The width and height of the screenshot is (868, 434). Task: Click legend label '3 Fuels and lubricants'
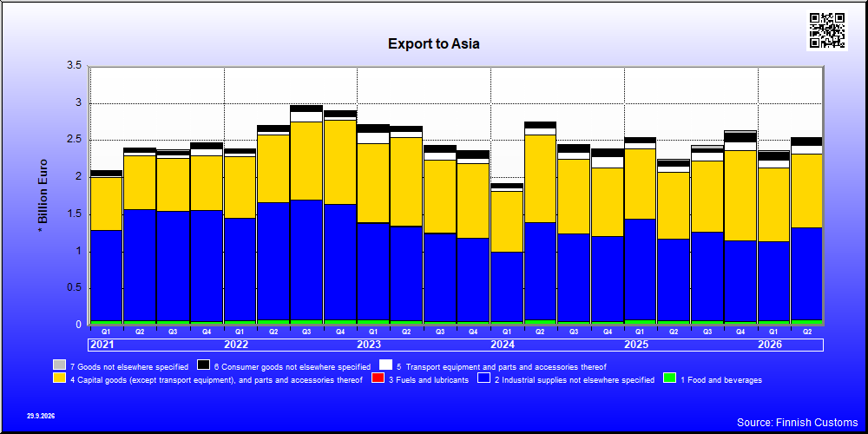point(429,380)
